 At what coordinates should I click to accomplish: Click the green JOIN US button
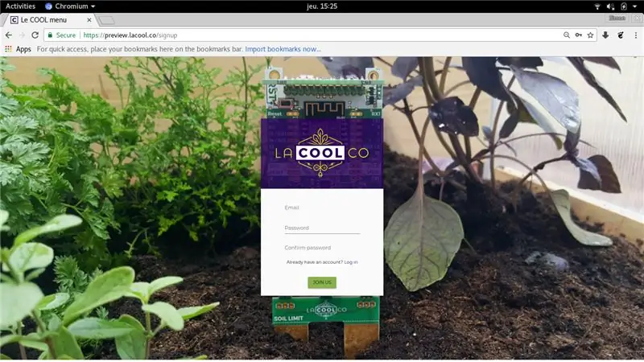(x=322, y=282)
